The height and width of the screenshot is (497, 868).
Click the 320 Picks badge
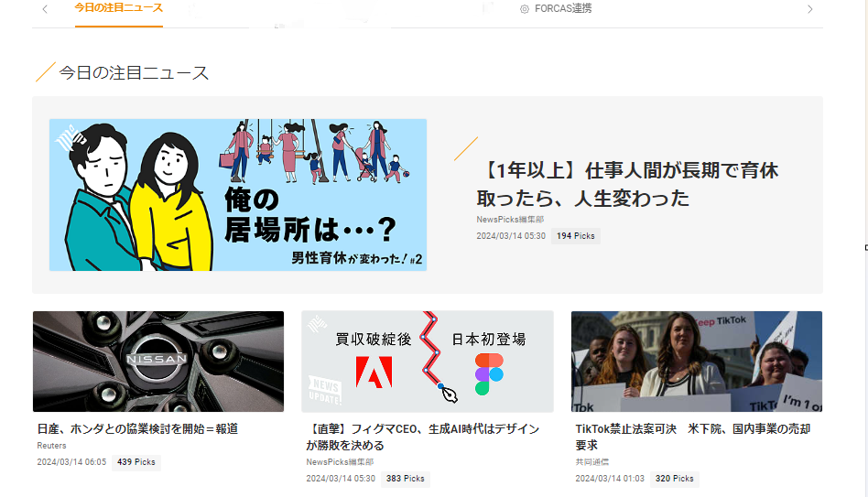(x=674, y=479)
